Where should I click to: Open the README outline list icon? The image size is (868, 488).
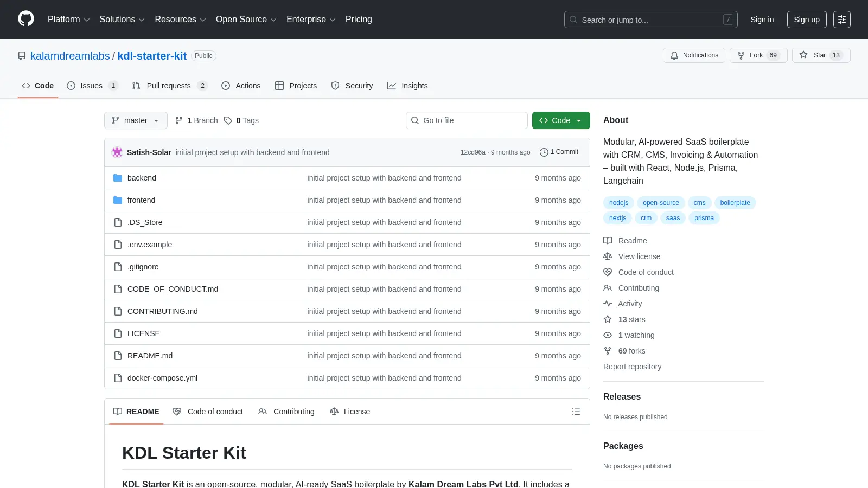(x=576, y=412)
